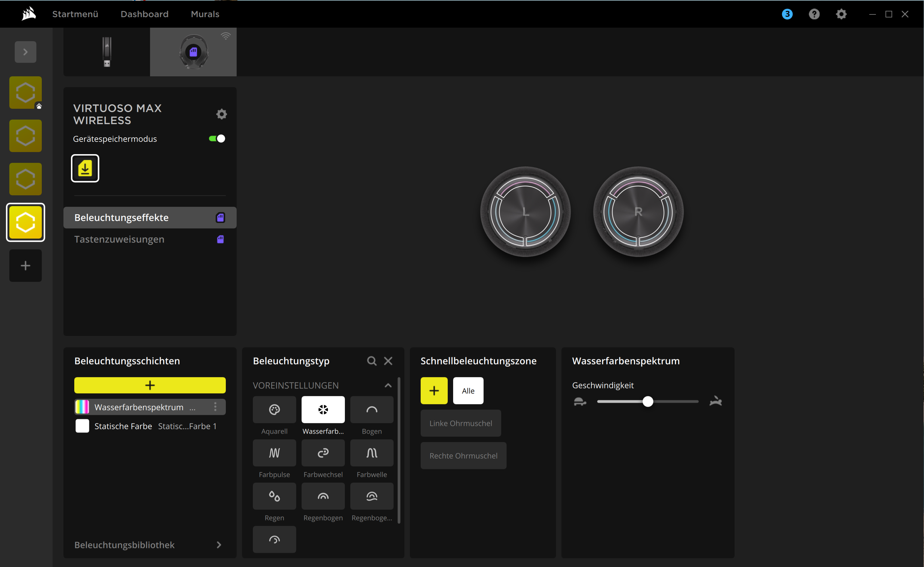Close the Beleuchtungstyp panel
This screenshot has height=567, width=924.
[388, 361]
